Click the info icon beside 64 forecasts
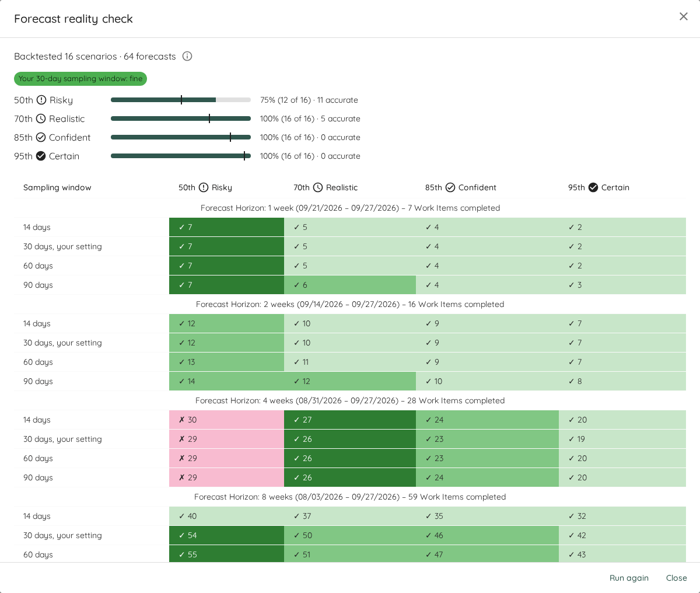Screen dimensions: 700x593 pos(187,56)
